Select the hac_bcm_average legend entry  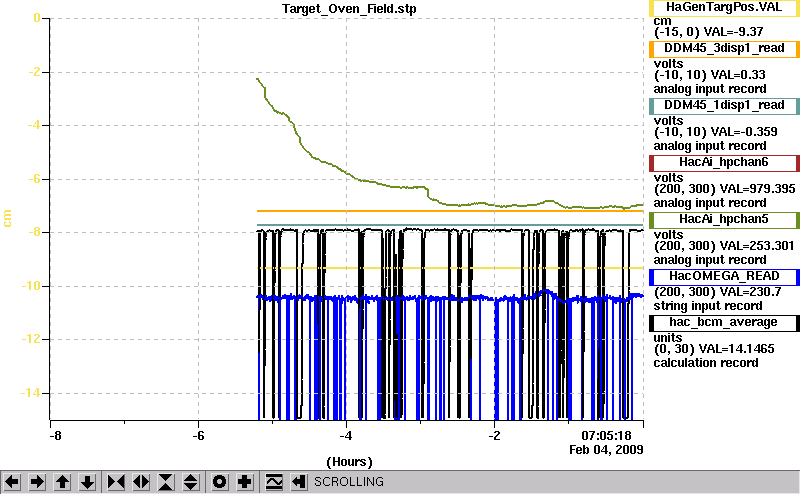(724, 323)
